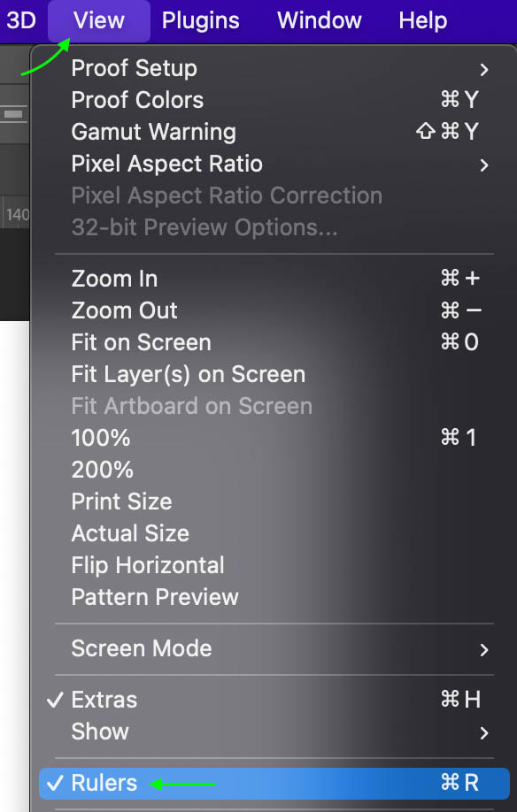Enable Gamut Warning

[x=153, y=132]
